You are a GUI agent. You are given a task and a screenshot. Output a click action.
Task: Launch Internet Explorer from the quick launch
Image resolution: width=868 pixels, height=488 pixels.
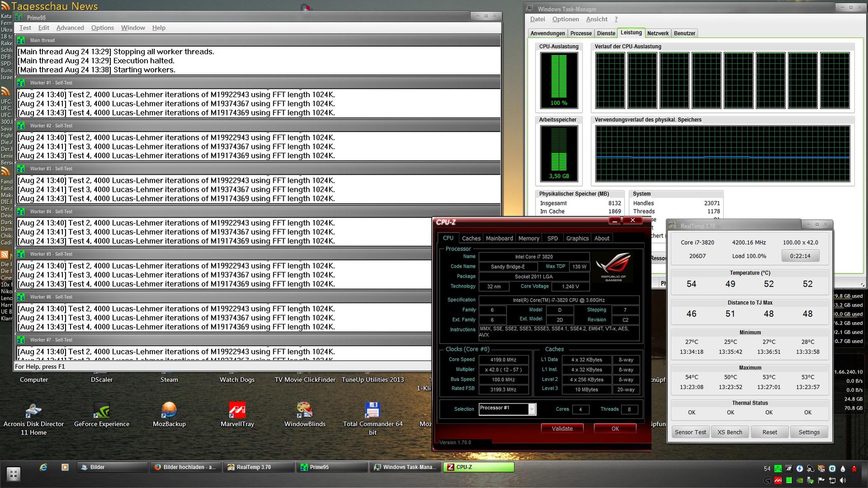pyautogui.click(x=43, y=467)
